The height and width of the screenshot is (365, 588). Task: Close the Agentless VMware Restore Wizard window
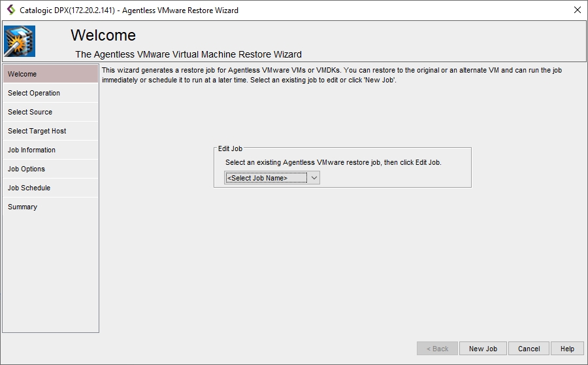point(577,10)
